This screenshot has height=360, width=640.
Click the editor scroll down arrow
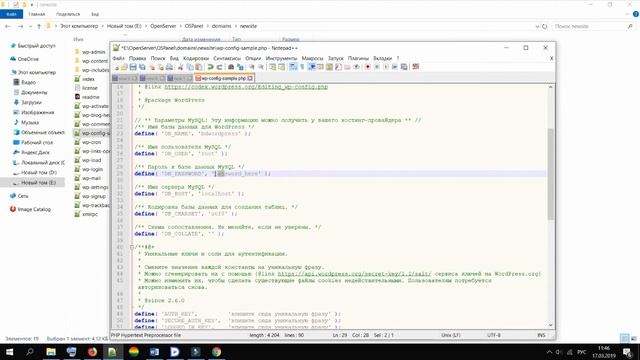[550, 325]
